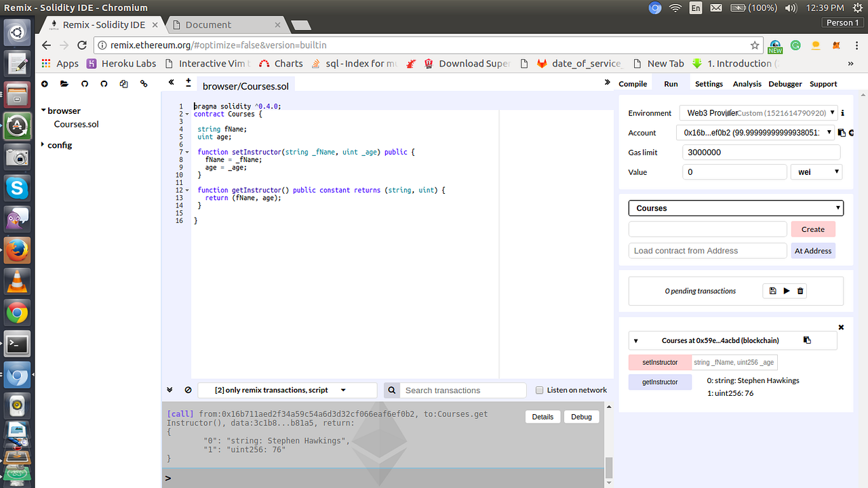Open the Environment provider dropdown
Image resolution: width=868 pixels, height=488 pixels.
pyautogui.click(x=833, y=113)
